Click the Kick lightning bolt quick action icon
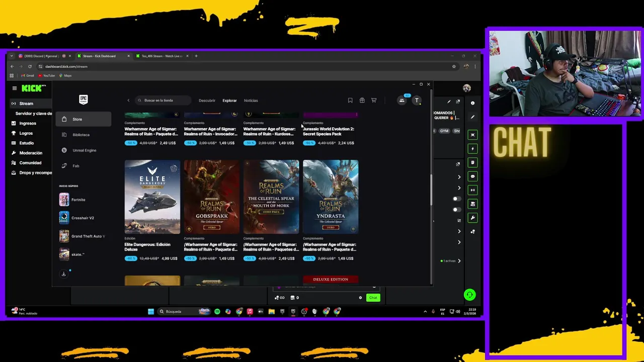The height and width of the screenshot is (362, 644). pos(472,149)
